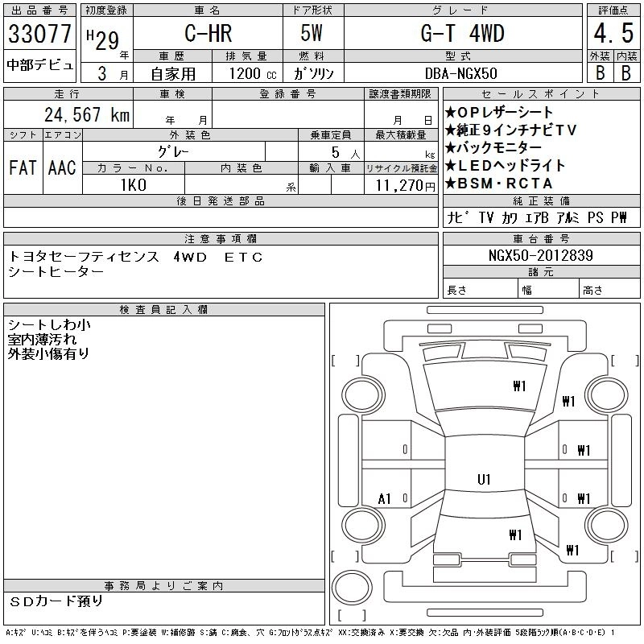Select the シートヒーター note
Screen dimensions: 644x644
tap(56, 271)
